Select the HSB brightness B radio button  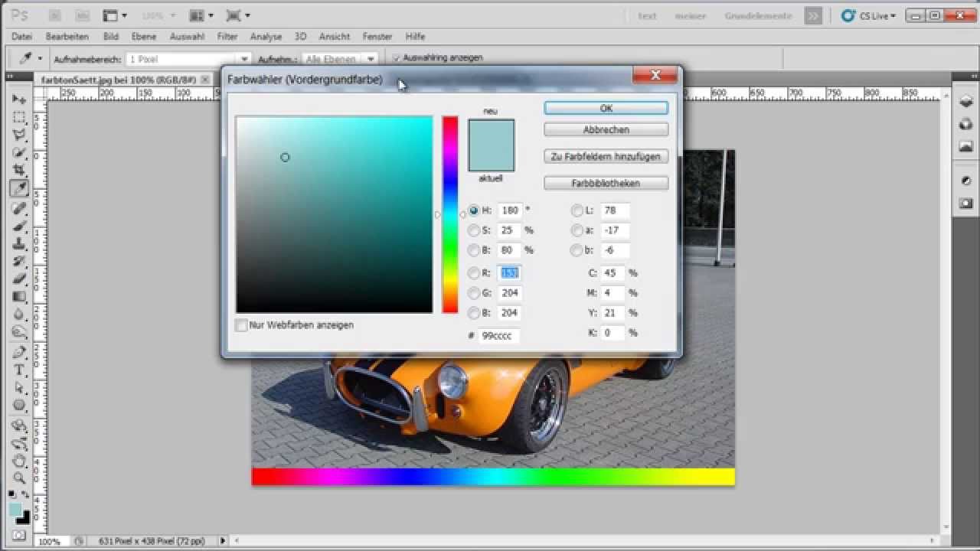click(x=474, y=250)
